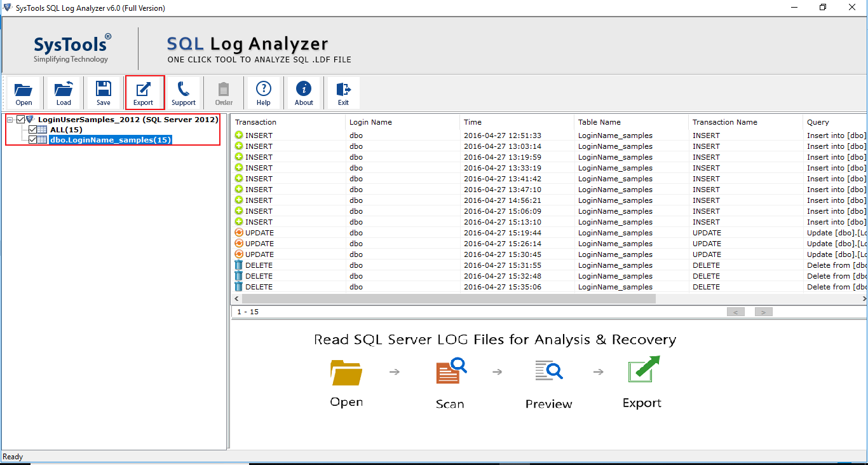Sort by the Table Name column header
The image size is (868, 465).
632,122
